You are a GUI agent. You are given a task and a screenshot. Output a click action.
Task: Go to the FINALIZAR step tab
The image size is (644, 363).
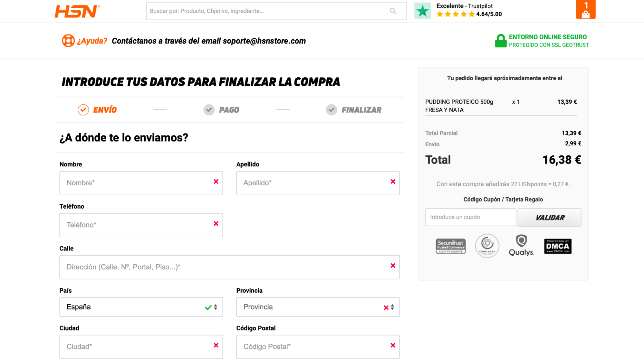click(x=353, y=110)
